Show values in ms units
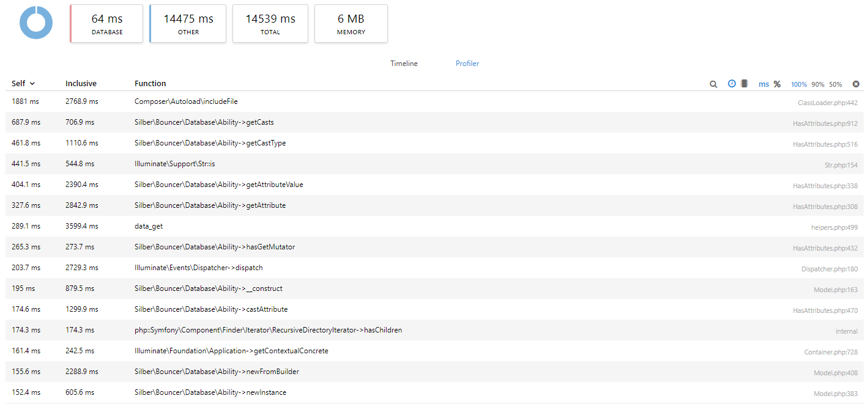Image resolution: width=868 pixels, height=404 pixels. (x=764, y=84)
